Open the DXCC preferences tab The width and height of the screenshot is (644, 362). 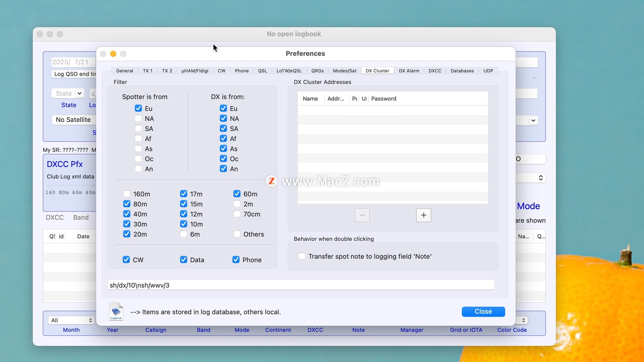click(x=435, y=71)
